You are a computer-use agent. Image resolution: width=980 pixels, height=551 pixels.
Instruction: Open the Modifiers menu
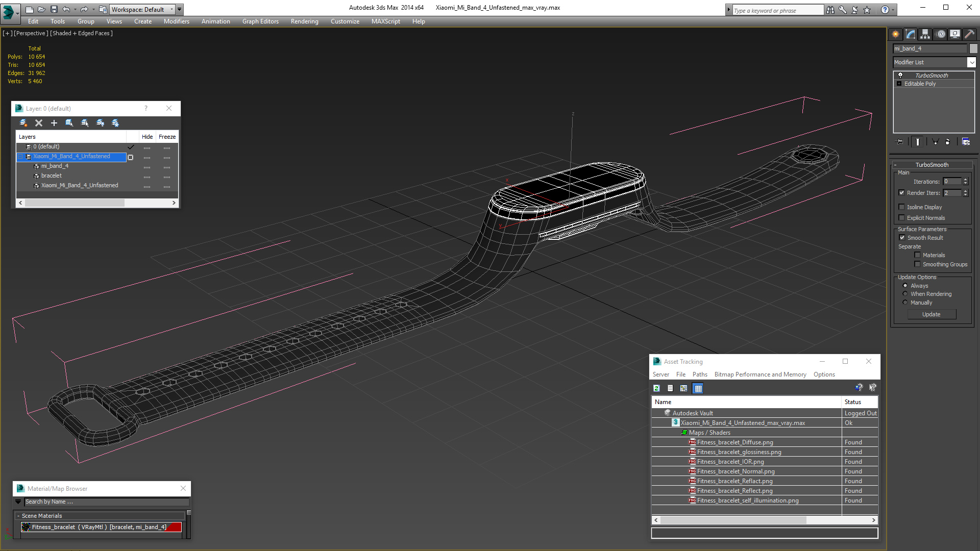[177, 21]
